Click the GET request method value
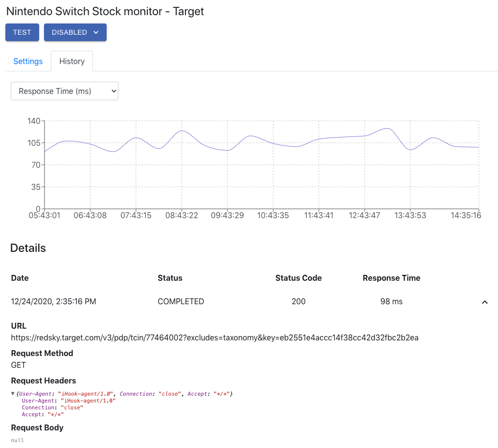The width and height of the screenshot is (498, 448). (x=19, y=365)
